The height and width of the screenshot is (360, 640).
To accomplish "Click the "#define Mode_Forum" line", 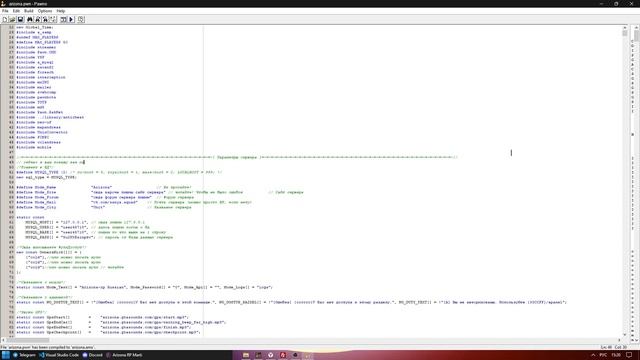I will click(105, 197).
